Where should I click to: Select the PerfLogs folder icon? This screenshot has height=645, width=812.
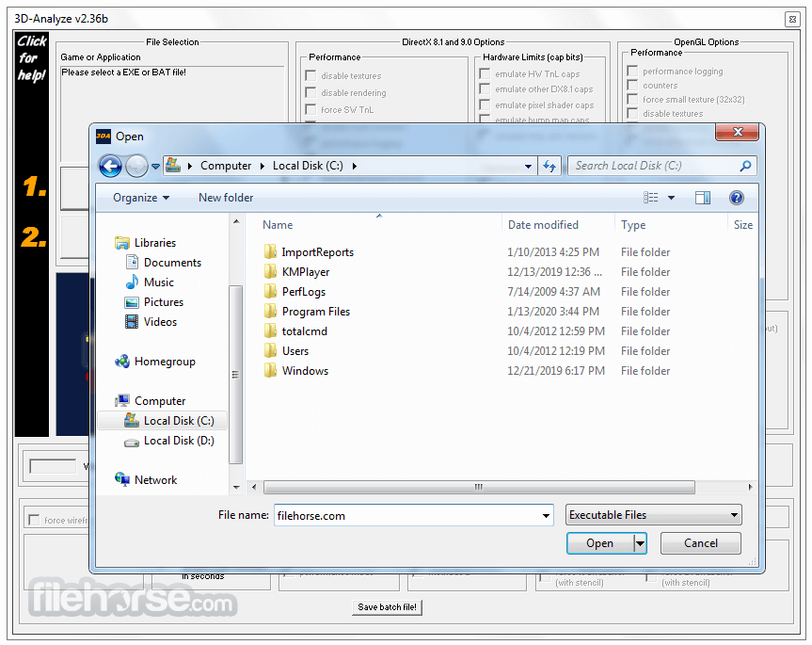(270, 291)
